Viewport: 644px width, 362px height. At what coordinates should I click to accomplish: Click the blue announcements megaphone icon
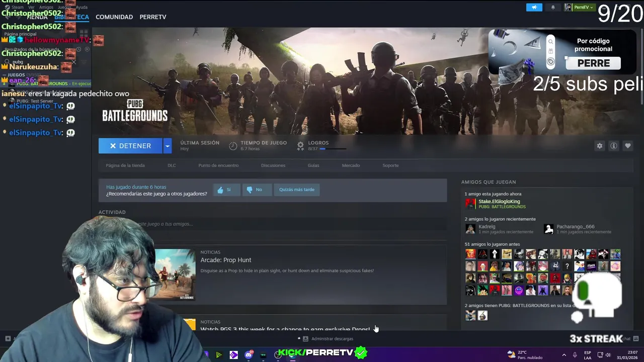pyautogui.click(x=534, y=7)
